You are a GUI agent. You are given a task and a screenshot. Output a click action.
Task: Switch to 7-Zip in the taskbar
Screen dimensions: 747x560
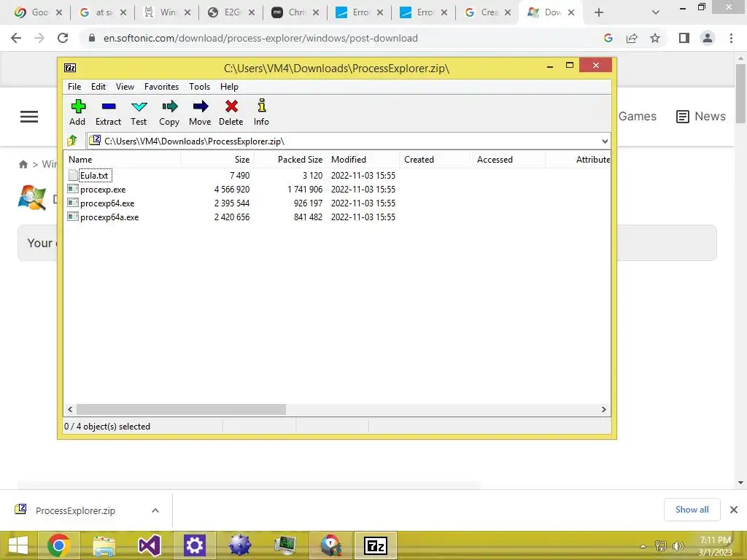[376, 545]
